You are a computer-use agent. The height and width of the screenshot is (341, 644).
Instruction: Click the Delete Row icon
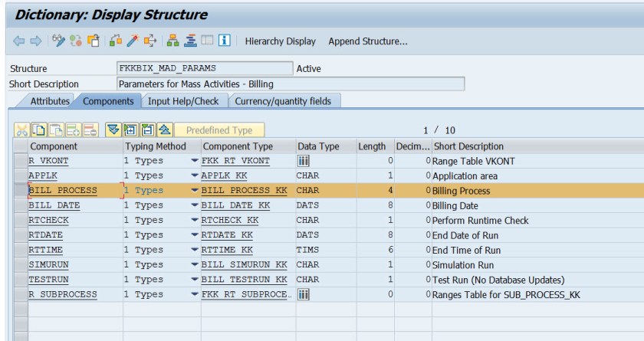(x=85, y=130)
